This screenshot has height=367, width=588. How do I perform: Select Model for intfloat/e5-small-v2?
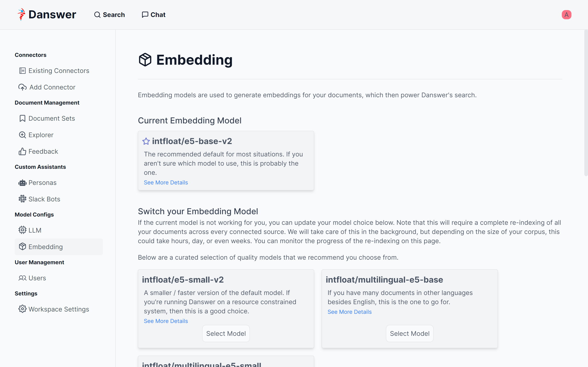click(x=226, y=334)
